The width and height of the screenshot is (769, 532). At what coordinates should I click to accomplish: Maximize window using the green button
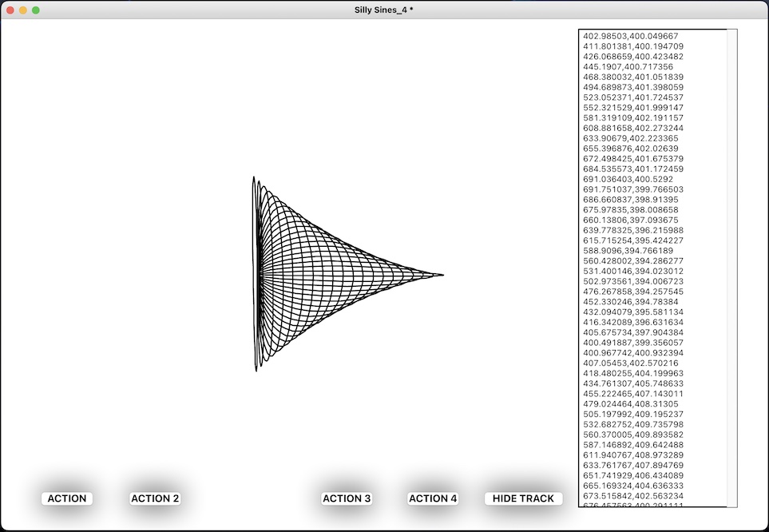[x=36, y=10]
